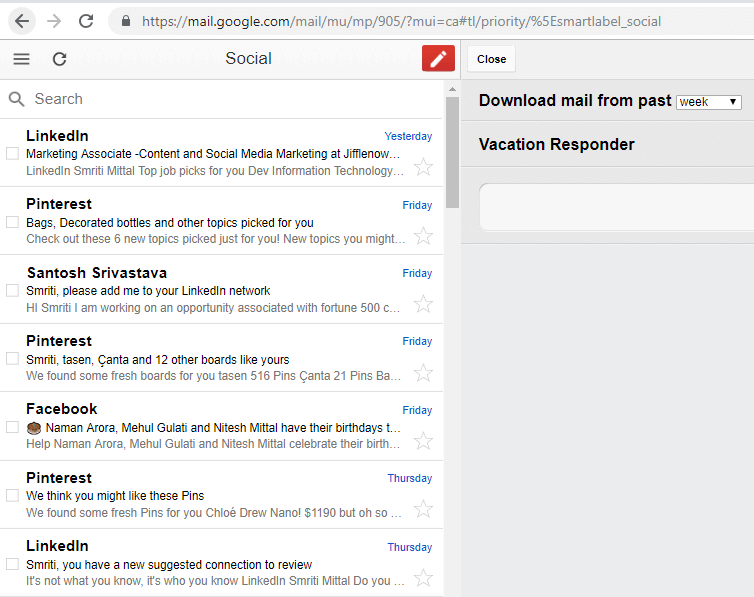Viewport: 754px width, 597px height.
Task: Click the browser address bar URL
Action: tap(402, 21)
